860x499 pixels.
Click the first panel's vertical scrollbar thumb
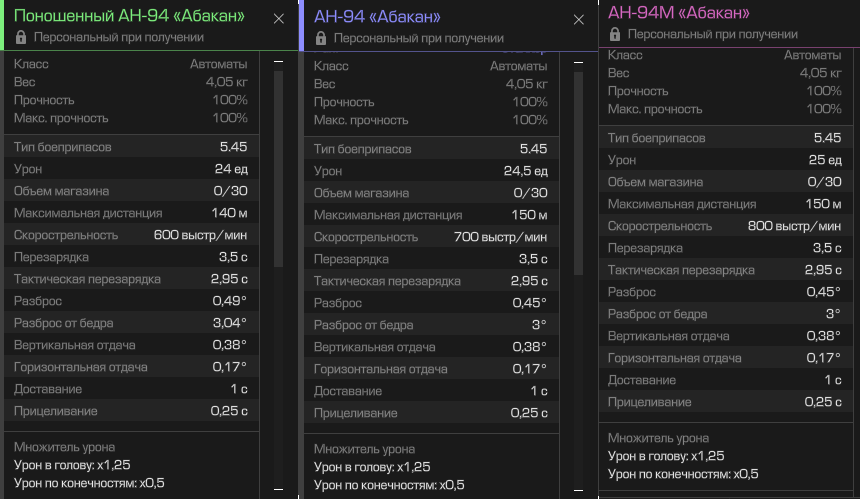point(278,170)
